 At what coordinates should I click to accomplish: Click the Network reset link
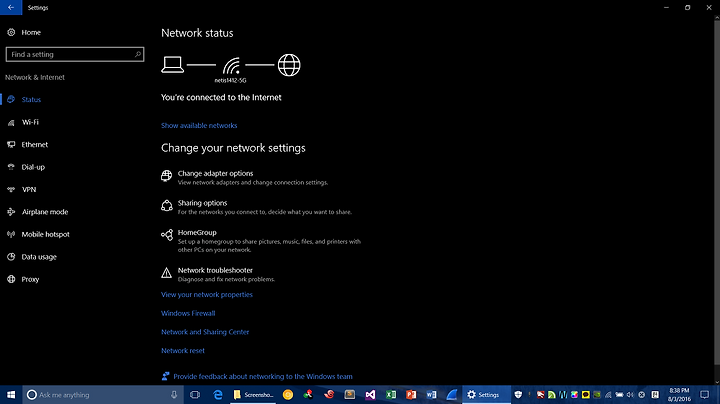pos(183,350)
